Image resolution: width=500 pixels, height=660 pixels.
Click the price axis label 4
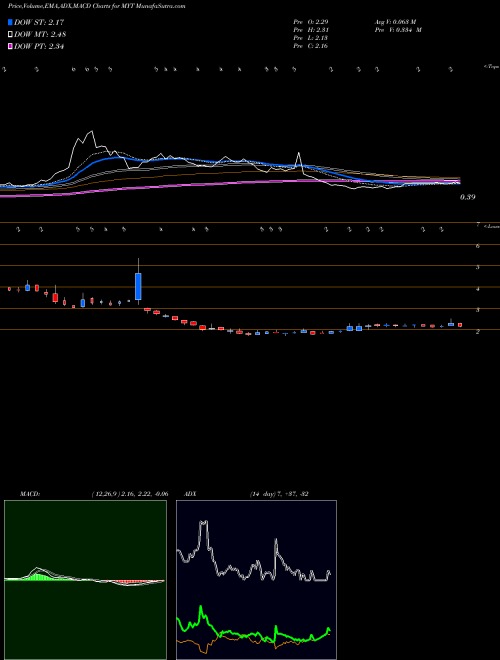478,289
